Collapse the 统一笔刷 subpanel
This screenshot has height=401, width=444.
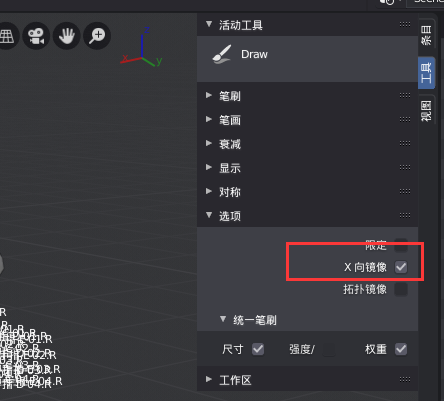click(x=223, y=319)
